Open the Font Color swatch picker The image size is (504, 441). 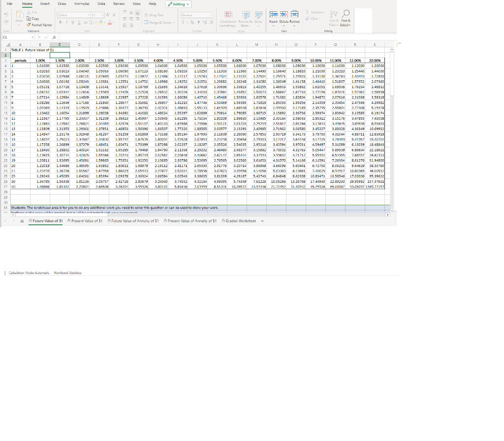point(109,22)
